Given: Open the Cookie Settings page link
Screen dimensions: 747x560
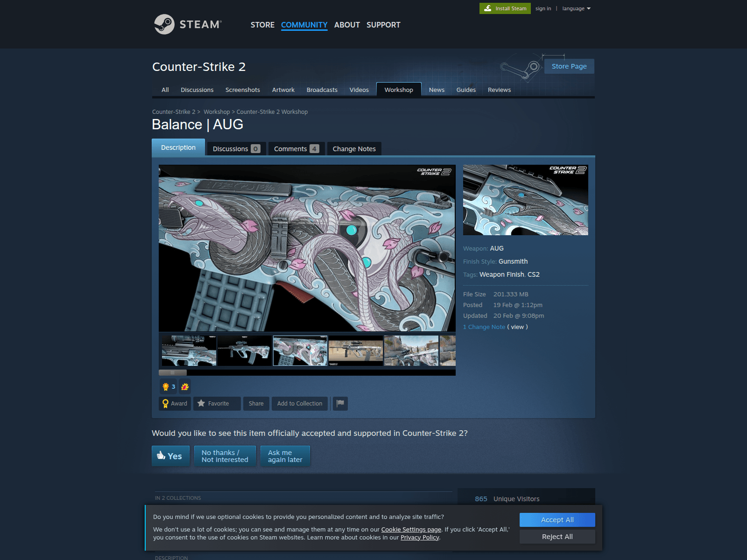Looking at the screenshot, I should [x=411, y=530].
